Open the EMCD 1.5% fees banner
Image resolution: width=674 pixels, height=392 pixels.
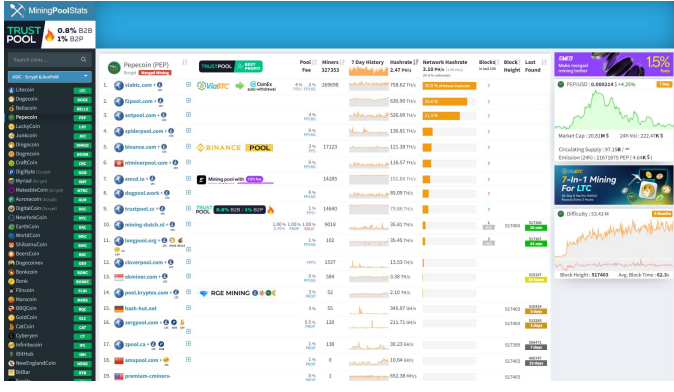pos(613,64)
